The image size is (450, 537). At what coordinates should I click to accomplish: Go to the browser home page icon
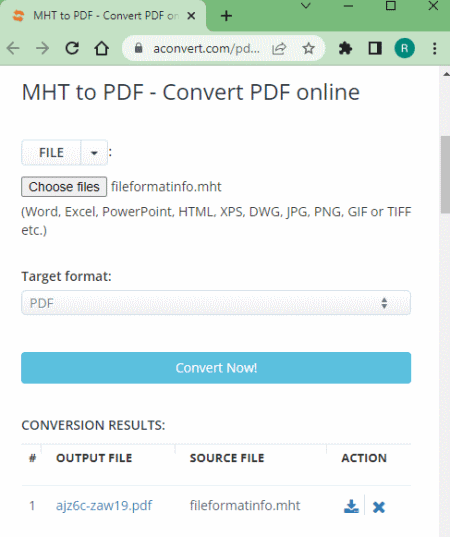(101, 48)
